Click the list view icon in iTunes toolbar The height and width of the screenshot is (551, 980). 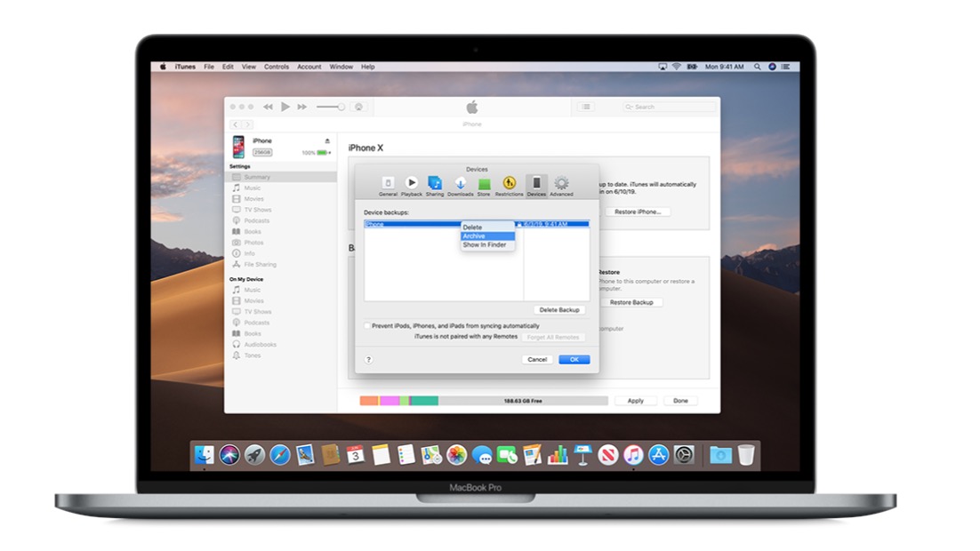(x=586, y=107)
